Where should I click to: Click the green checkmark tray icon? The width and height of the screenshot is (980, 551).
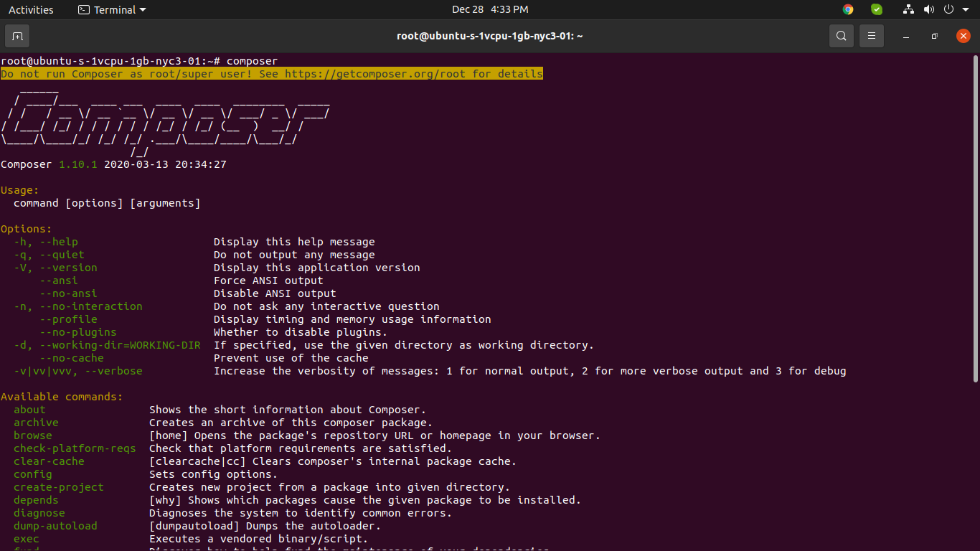tap(876, 9)
